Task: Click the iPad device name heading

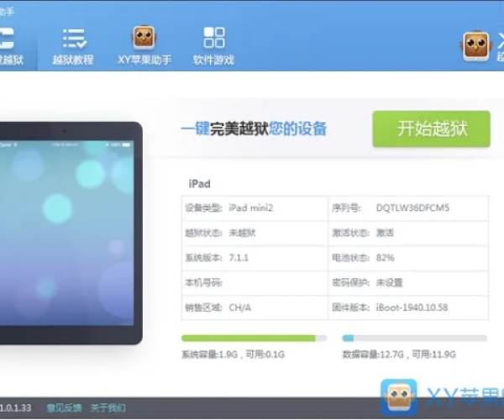Action: point(199,184)
